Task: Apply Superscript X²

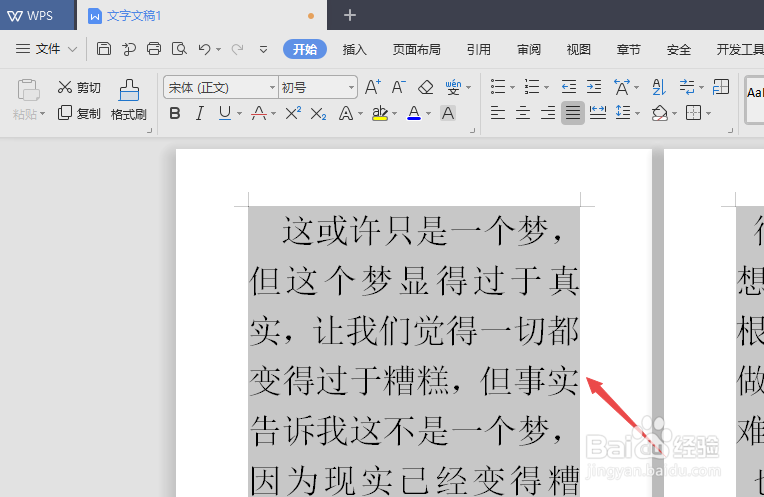Action: click(x=293, y=113)
